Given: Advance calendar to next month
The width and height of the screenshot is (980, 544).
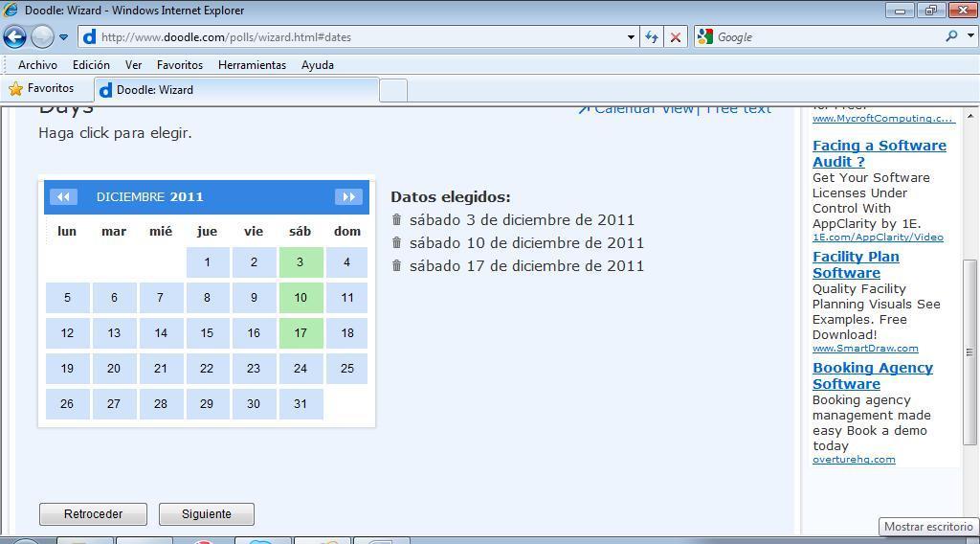Looking at the screenshot, I should click(x=348, y=197).
